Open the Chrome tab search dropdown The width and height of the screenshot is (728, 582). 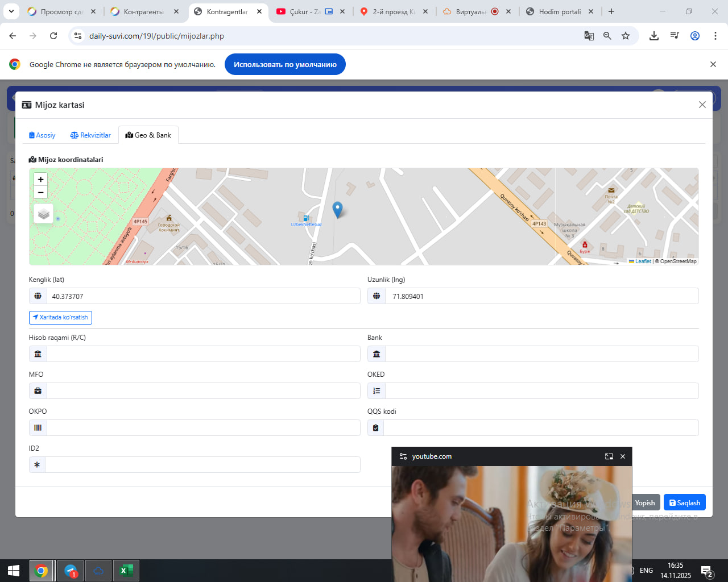pos(11,11)
